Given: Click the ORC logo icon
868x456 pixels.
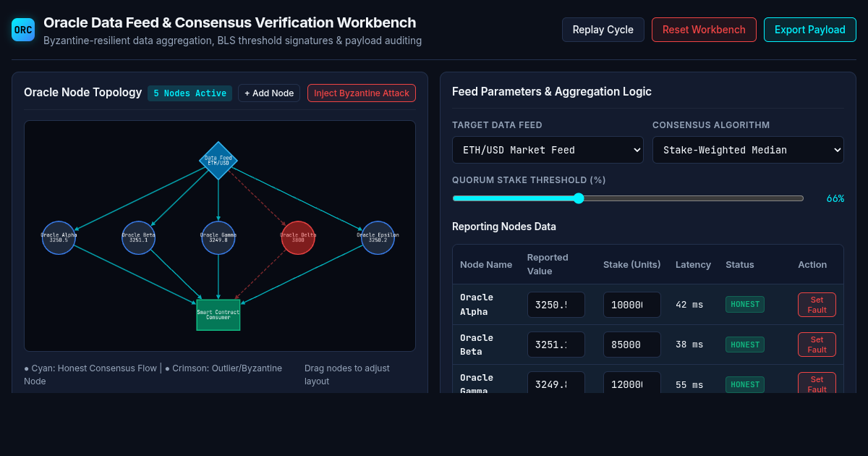Looking at the screenshot, I should pos(23,30).
